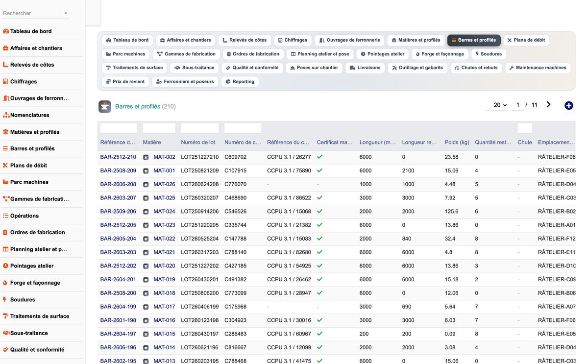Open the Chutes et rebuts tab

click(x=476, y=68)
